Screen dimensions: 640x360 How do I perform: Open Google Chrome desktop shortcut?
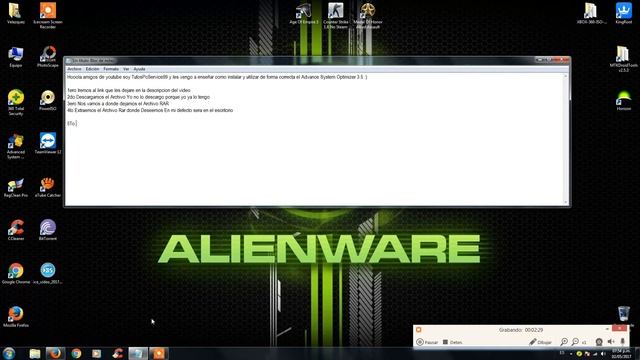[16, 273]
